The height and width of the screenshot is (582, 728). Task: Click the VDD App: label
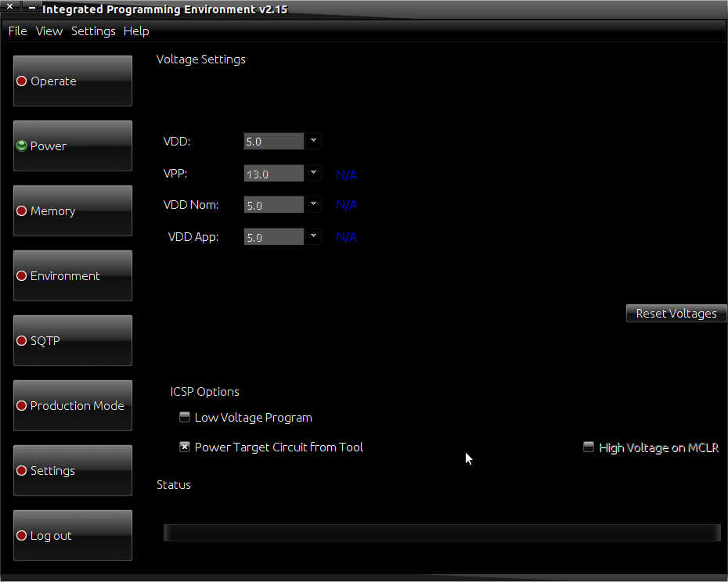(193, 237)
